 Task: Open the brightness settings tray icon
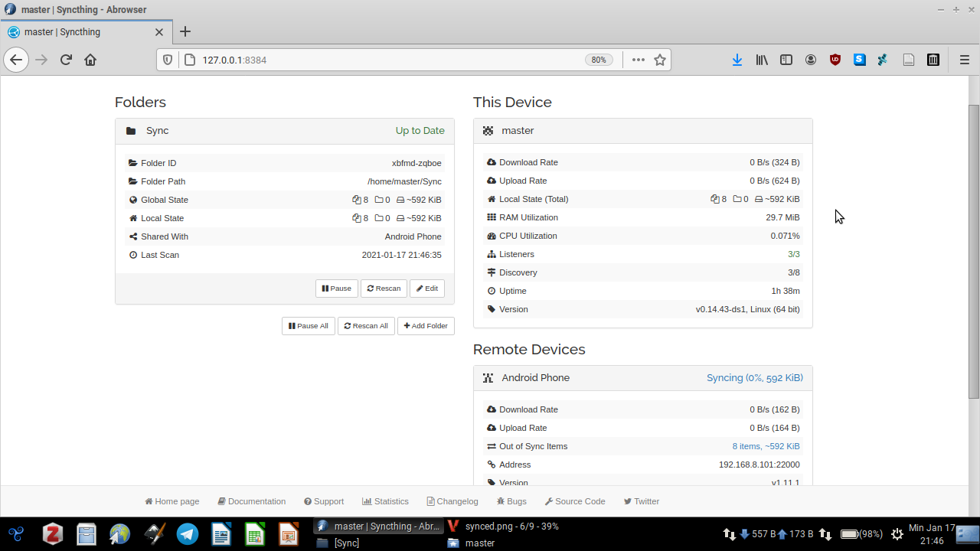click(x=896, y=534)
